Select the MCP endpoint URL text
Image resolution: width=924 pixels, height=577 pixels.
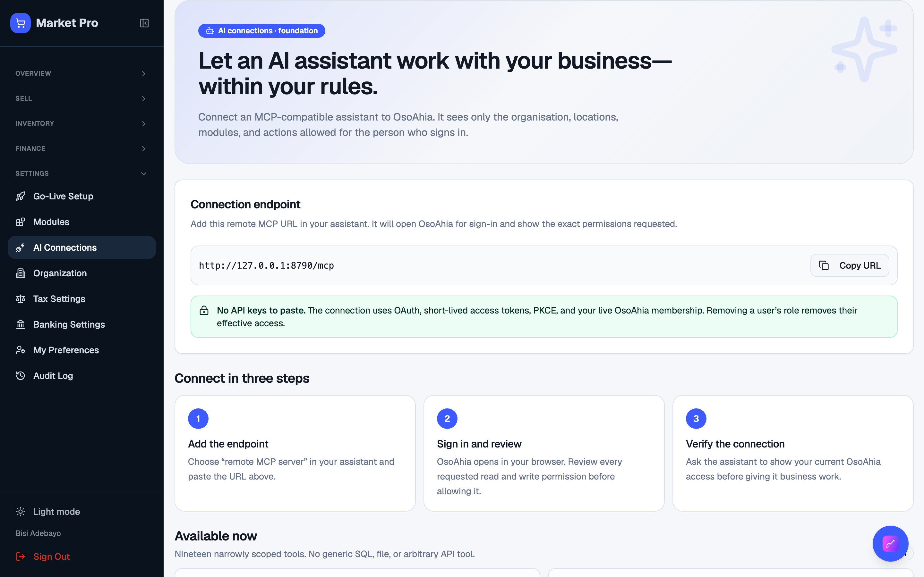[267, 265]
